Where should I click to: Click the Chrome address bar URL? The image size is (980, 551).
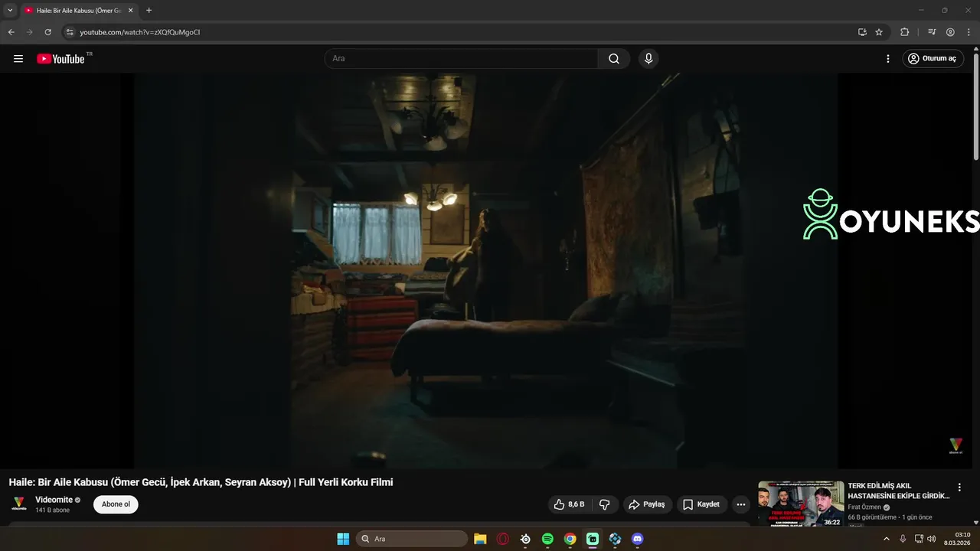140,32
